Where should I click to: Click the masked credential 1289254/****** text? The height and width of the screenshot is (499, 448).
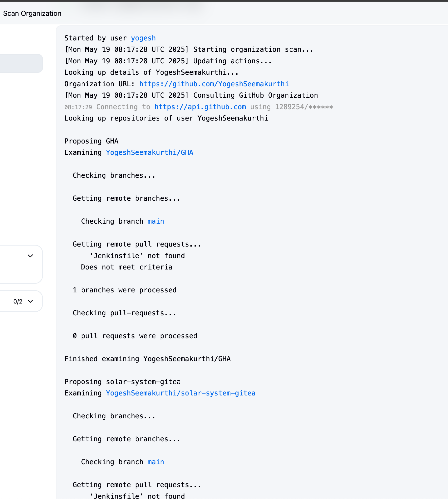point(304,107)
